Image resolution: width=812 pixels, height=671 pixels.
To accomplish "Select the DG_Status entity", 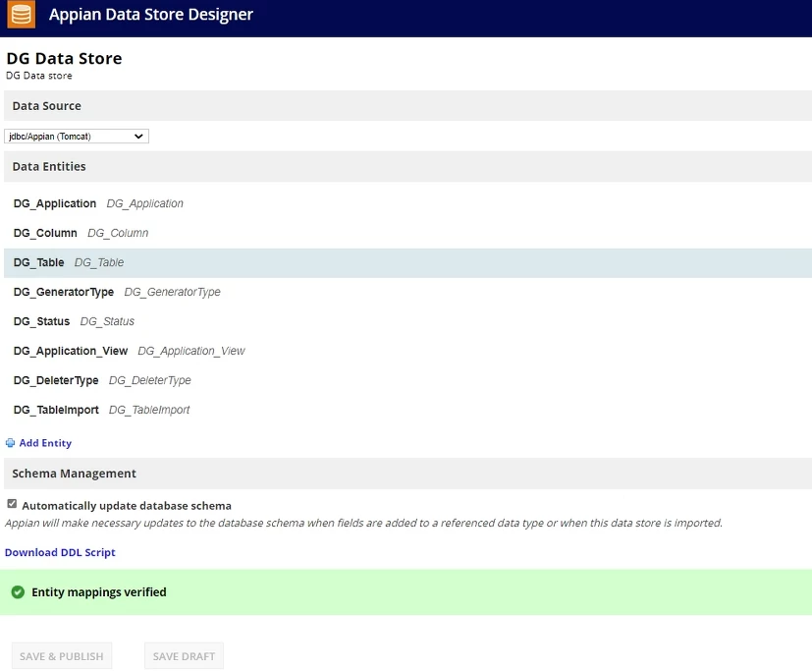I will [41, 322].
